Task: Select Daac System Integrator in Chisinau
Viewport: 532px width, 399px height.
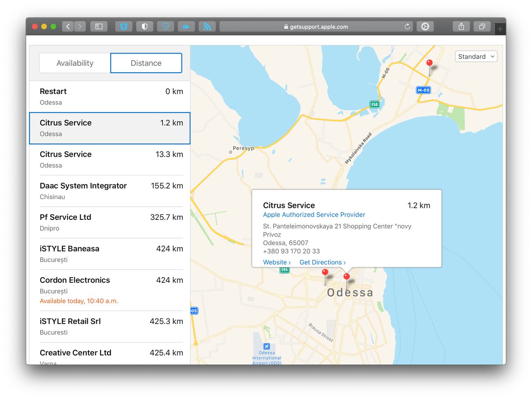Action: (110, 191)
